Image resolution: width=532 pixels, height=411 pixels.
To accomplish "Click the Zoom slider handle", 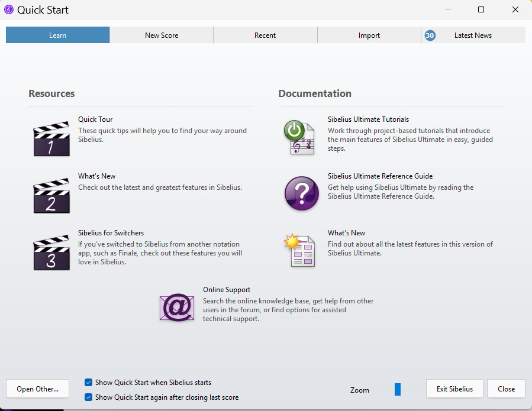I will coord(398,389).
